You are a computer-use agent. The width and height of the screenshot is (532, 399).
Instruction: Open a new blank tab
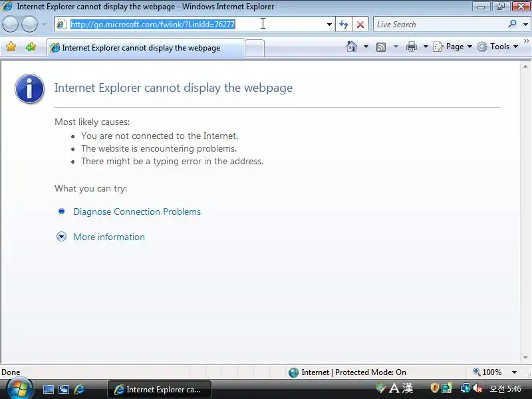tap(255, 48)
